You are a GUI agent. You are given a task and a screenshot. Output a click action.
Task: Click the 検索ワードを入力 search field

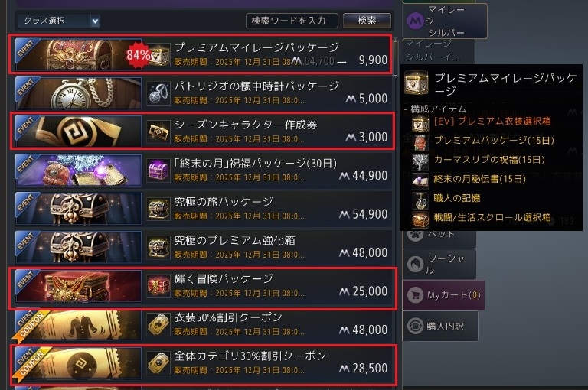point(292,21)
